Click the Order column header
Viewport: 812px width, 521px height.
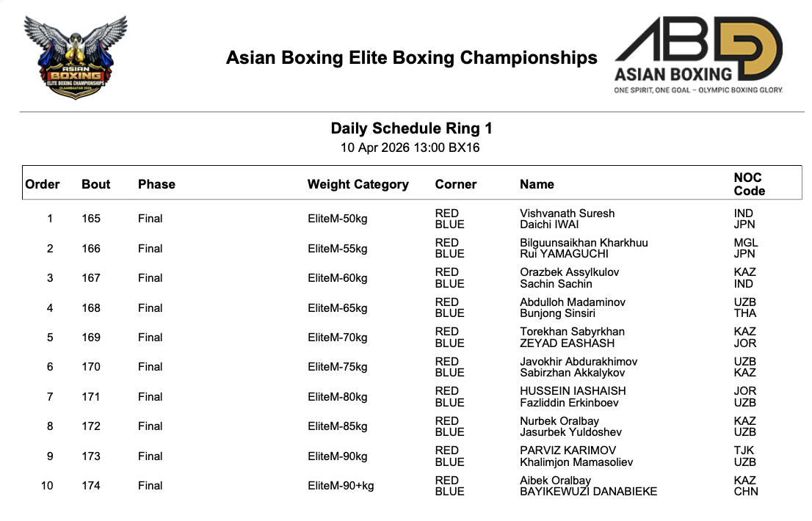point(43,184)
